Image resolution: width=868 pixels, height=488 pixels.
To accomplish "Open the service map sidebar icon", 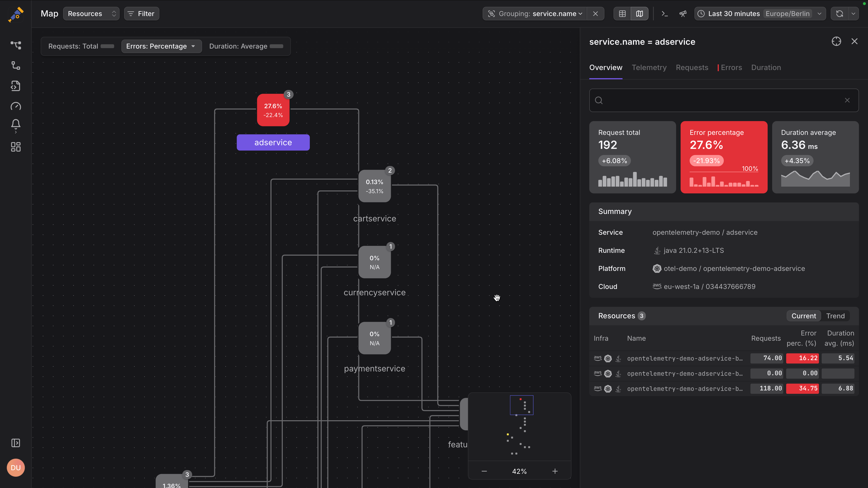I will tap(16, 45).
